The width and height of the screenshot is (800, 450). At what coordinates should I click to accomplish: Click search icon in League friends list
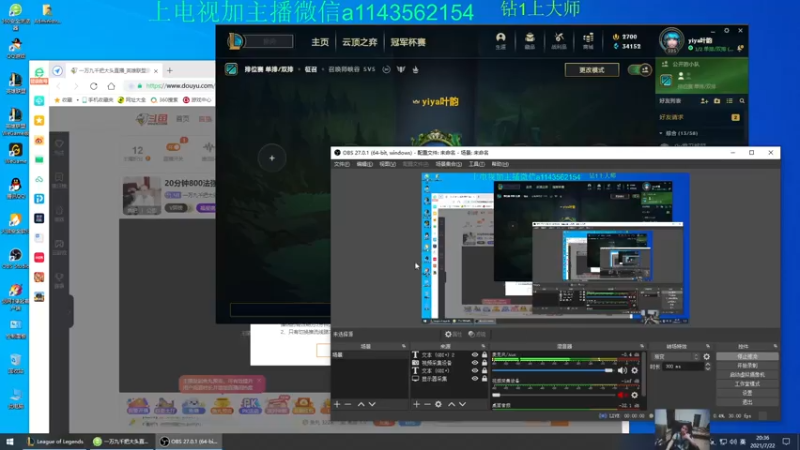click(742, 101)
